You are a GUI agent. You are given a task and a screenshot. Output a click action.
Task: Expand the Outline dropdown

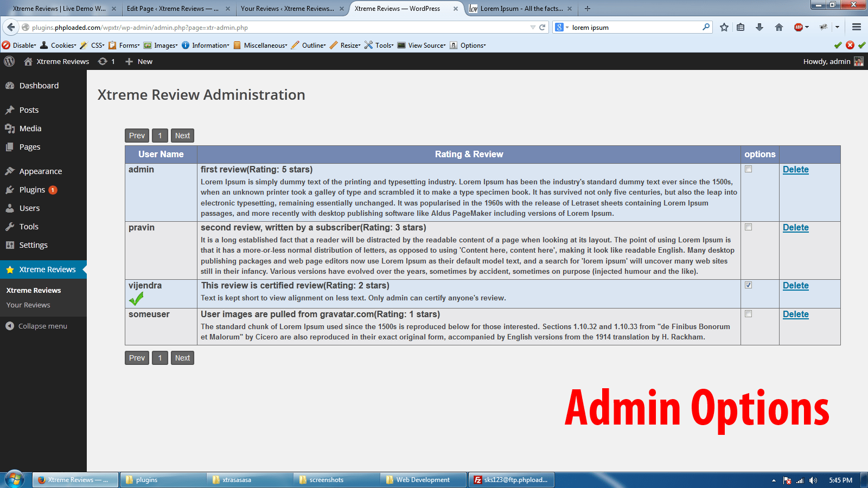[x=309, y=45]
